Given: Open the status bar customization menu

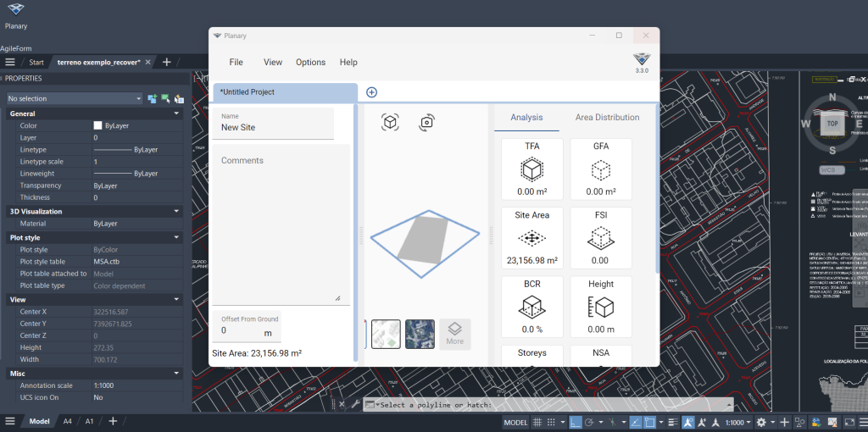Looking at the screenshot, I should (x=863, y=423).
